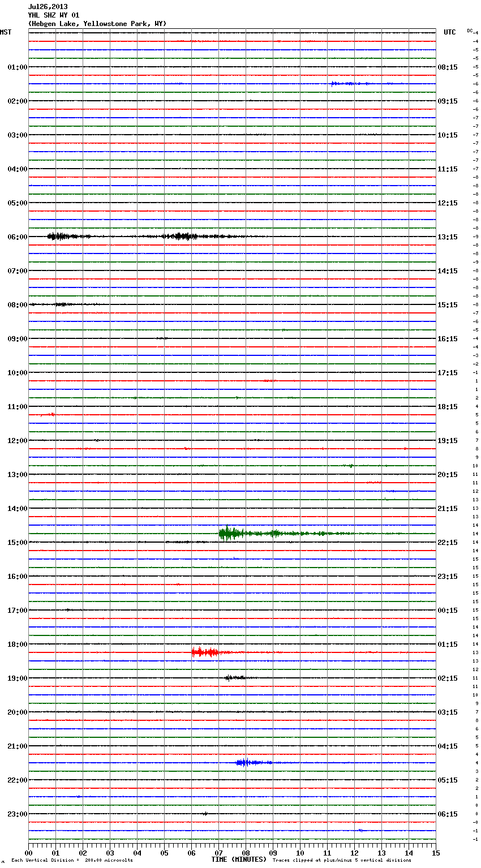Click the bottom axis minute label 03

(x=110, y=853)
